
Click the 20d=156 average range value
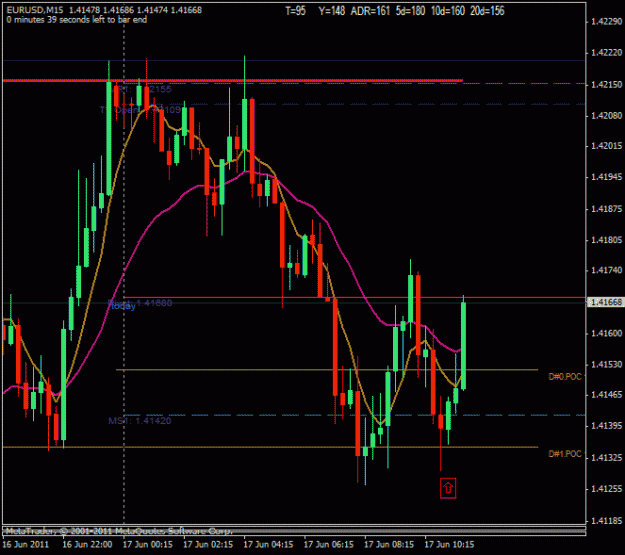(487, 11)
